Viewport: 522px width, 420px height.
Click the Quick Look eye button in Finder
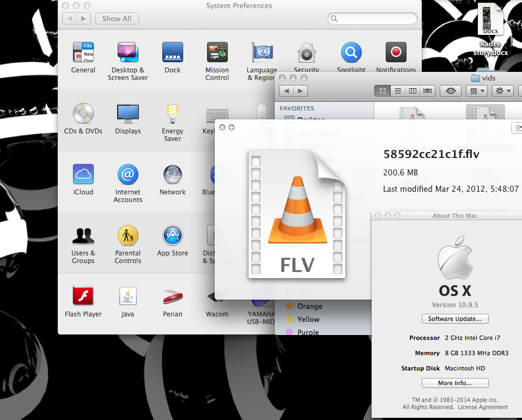coord(451,91)
